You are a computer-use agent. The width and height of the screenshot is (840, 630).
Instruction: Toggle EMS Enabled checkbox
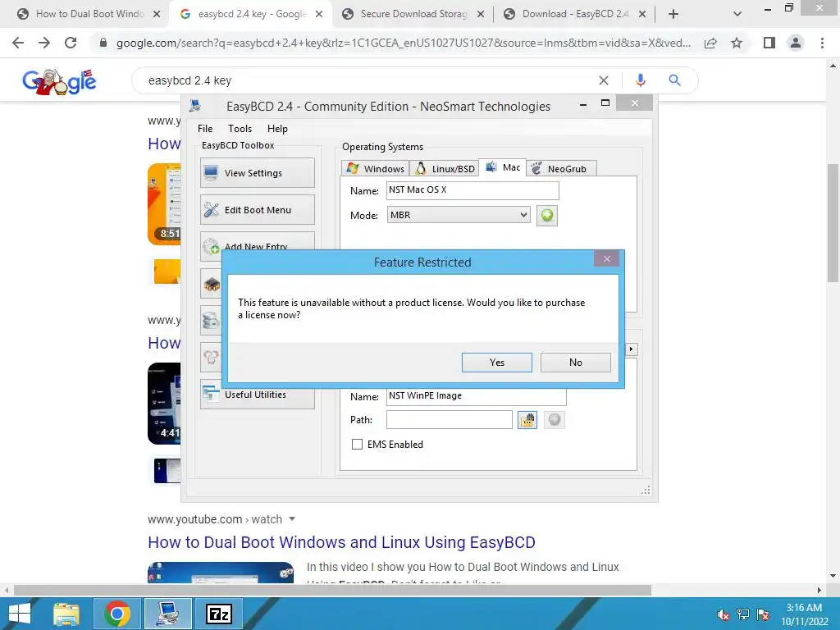pyautogui.click(x=357, y=444)
